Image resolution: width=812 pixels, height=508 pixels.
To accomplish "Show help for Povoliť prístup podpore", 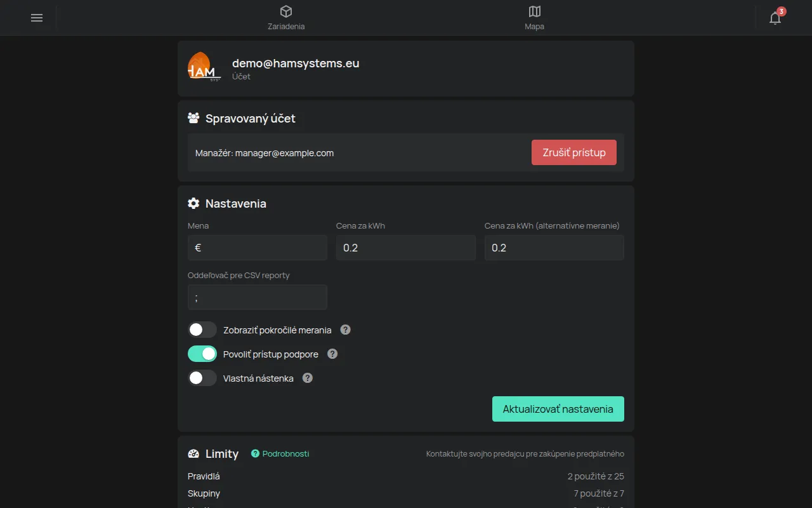I will (332, 354).
